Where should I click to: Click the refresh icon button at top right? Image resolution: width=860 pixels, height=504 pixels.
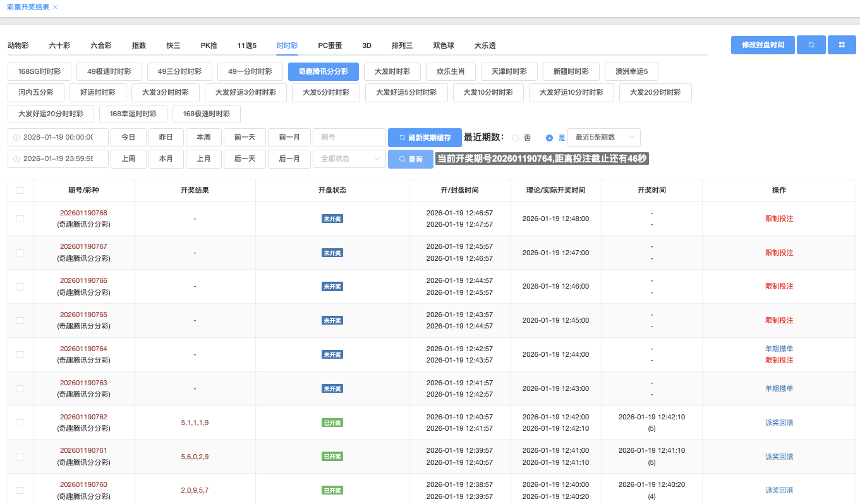pos(811,45)
